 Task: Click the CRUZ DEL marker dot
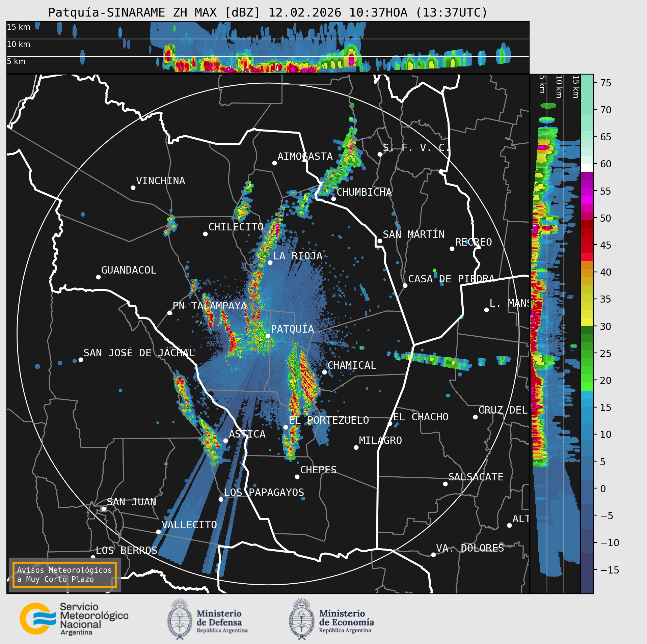[475, 417]
